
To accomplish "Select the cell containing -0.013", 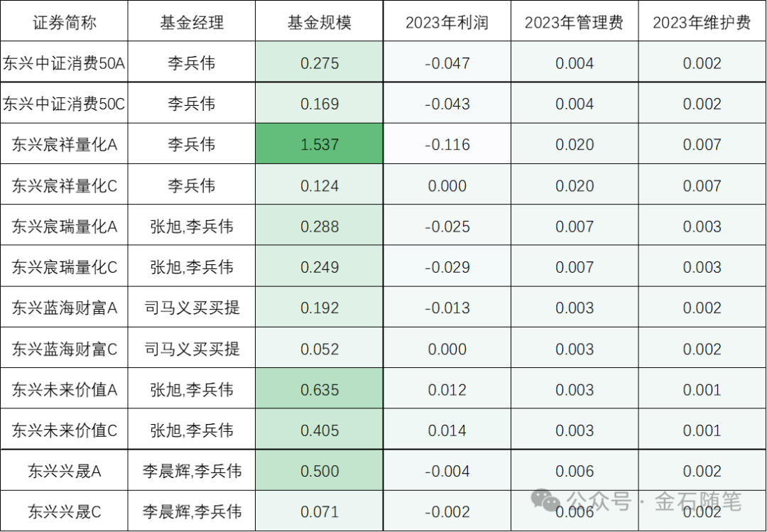I will tap(447, 308).
